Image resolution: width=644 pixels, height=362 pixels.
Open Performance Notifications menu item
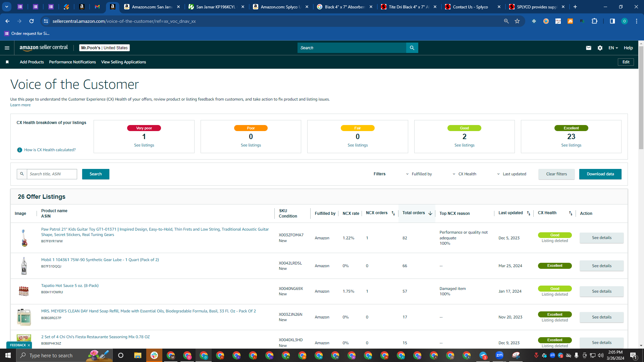coord(72,62)
